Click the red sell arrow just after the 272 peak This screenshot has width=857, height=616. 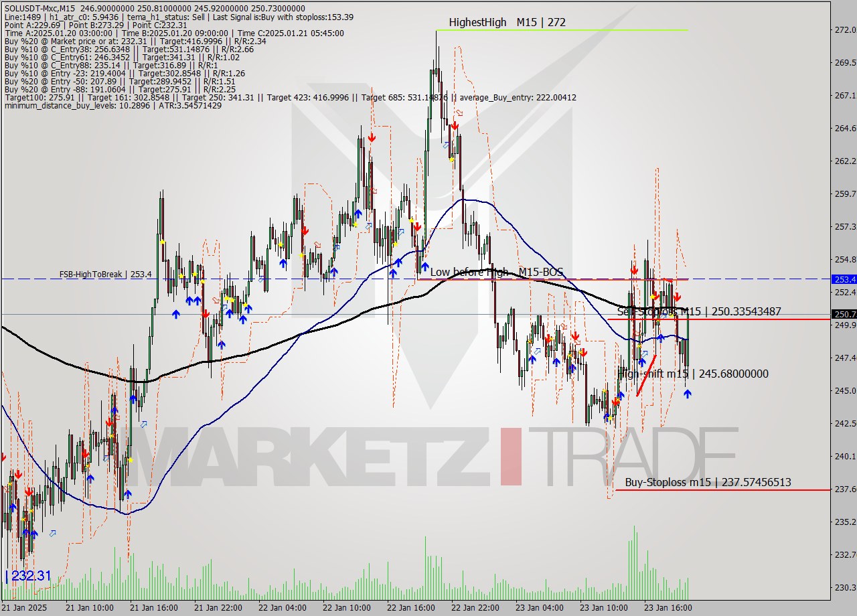[x=455, y=125]
